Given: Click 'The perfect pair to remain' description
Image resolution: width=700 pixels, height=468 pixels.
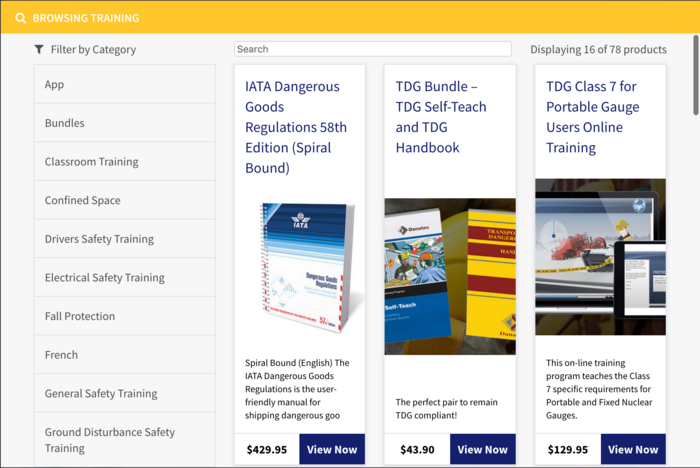Looking at the screenshot, I should [446, 409].
